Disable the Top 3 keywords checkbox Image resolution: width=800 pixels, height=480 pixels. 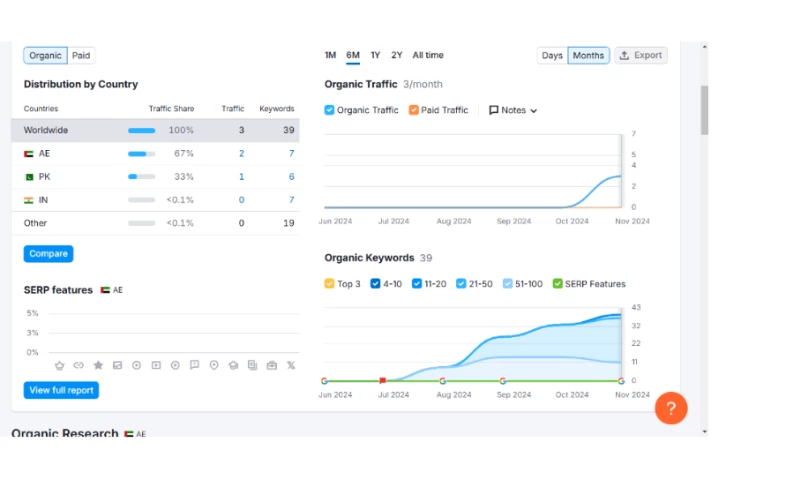(x=330, y=284)
